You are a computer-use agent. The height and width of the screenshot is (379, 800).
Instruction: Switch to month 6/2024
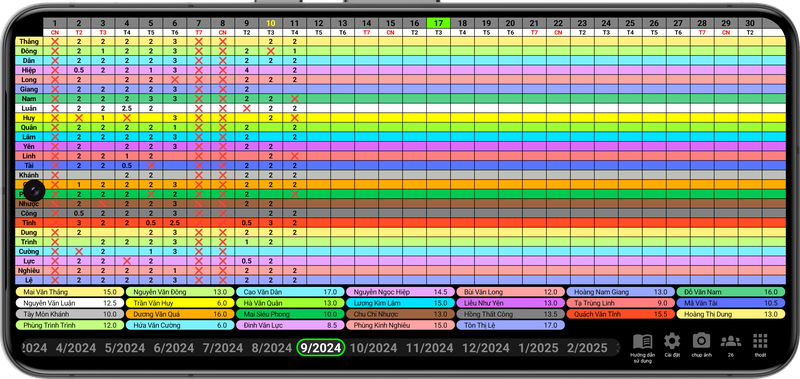(174, 348)
